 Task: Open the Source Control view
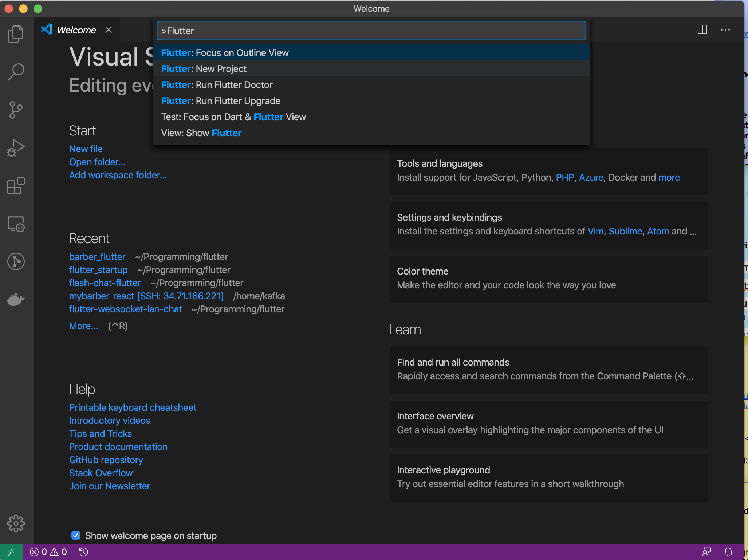[x=16, y=110]
